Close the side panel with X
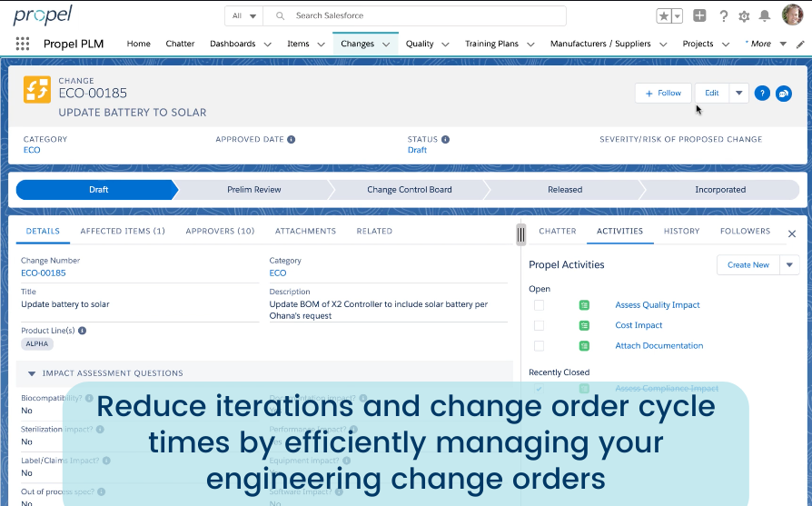 coord(792,233)
